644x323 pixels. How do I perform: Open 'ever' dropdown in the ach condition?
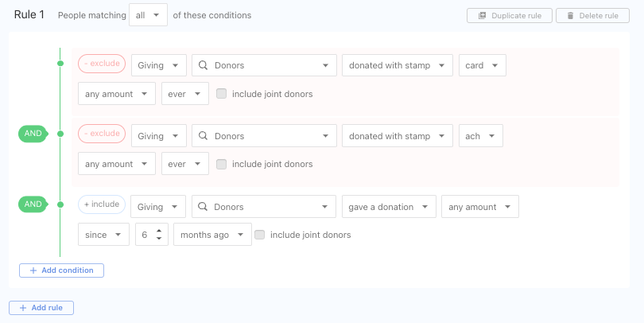pyautogui.click(x=184, y=164)
